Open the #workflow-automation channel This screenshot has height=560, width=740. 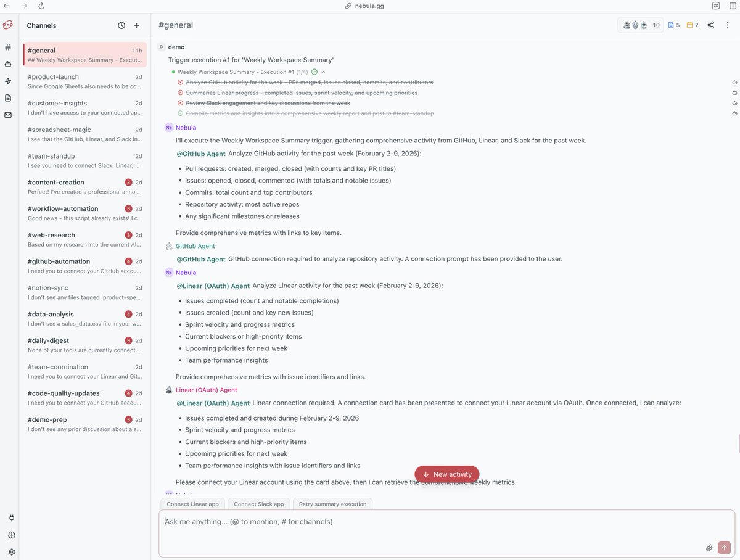pyautogui.click(x=84, y=213)
